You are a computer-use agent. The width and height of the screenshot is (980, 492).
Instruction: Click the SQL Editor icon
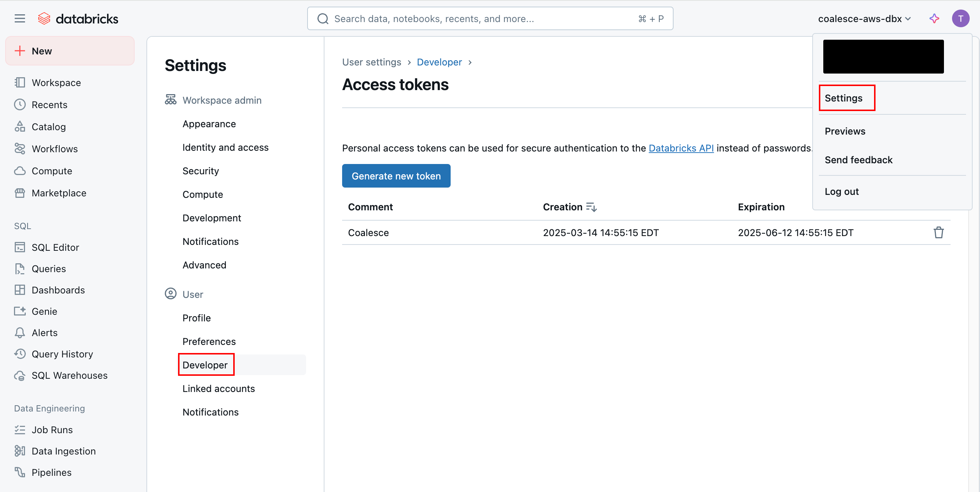[20, 247]
